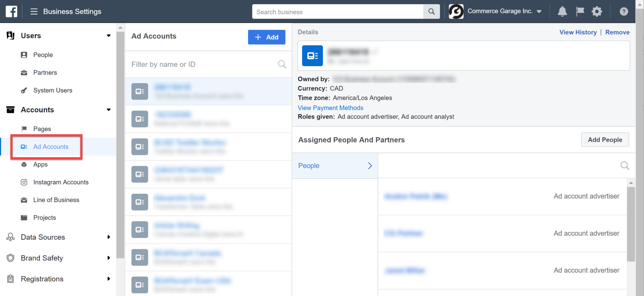This screenshot has width=644, height=296.
Task: Click the People sidebar icon
Action: 24,55
